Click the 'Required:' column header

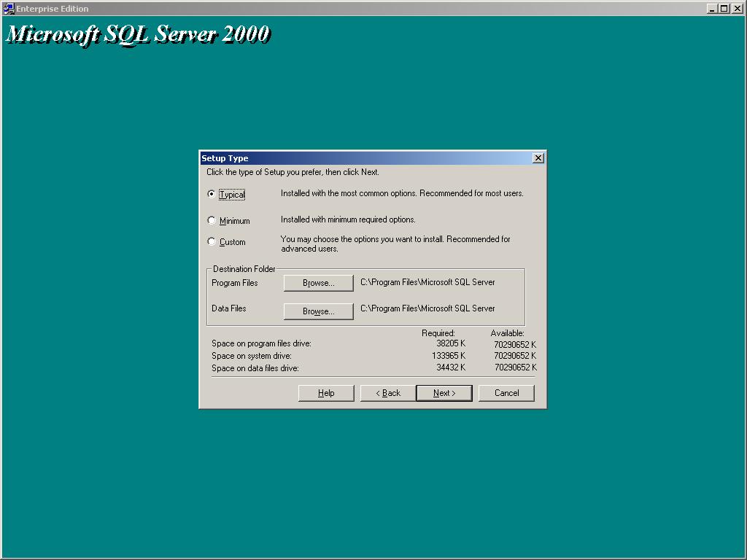point(438,333)
